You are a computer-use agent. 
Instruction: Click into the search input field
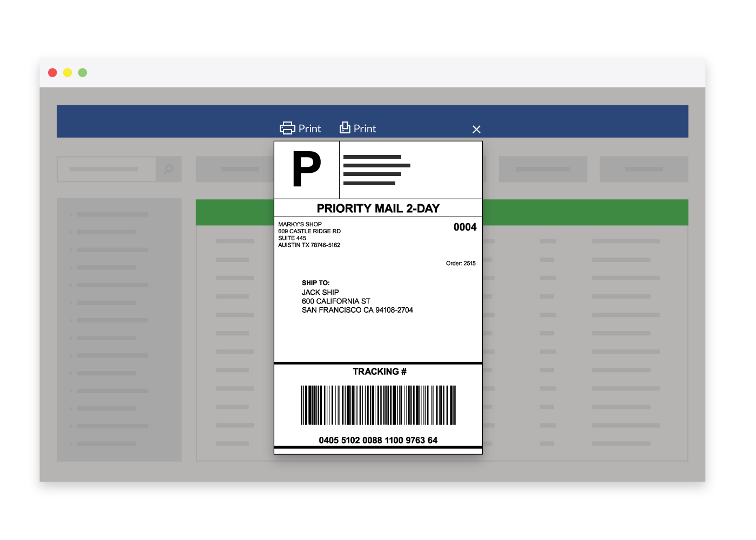(107, 169)
